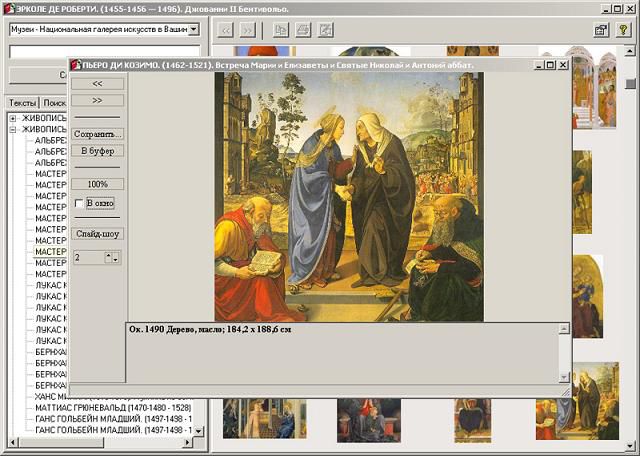Switch to the Тексты tab
Screen dimensions: 640x456
point(22,103)
